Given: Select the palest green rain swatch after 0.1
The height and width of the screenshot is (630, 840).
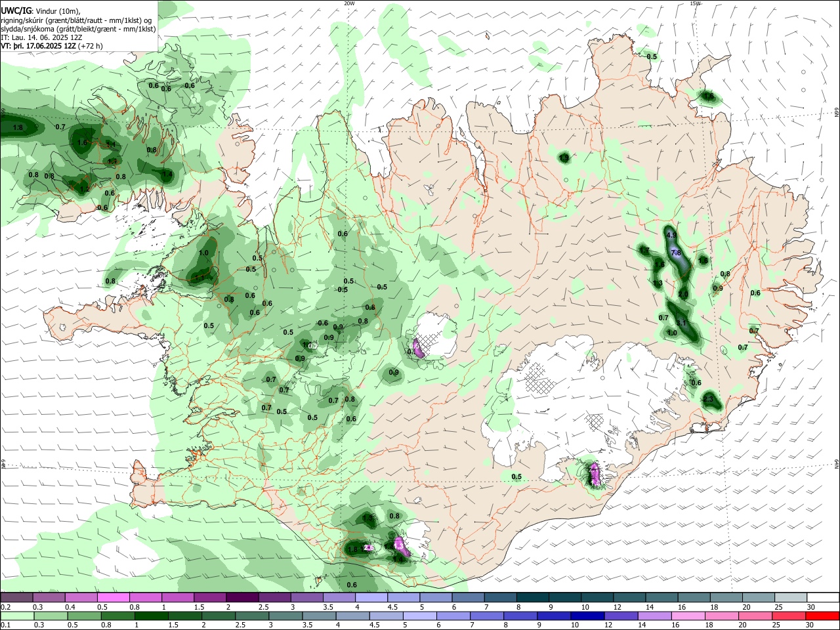Looking at the screenshot, I should 16,616.
